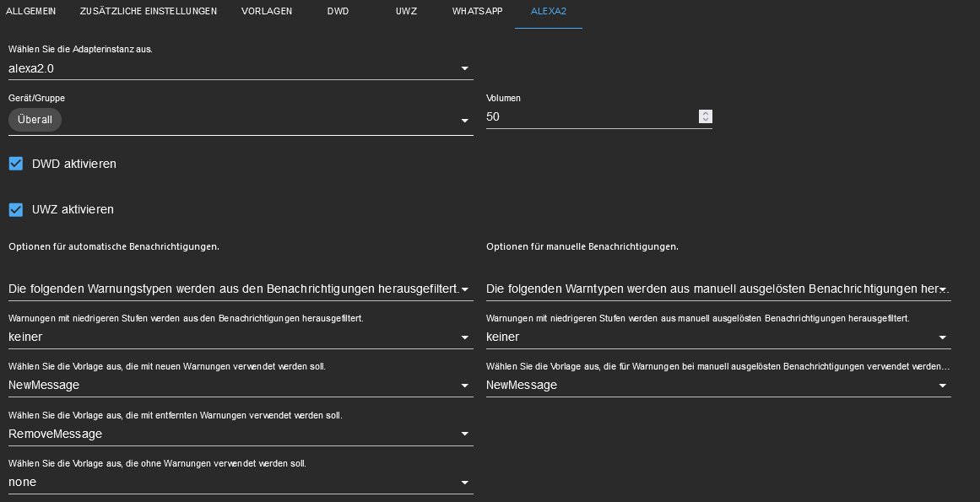Expand the alexa2.0 adapter instance dropdown
Image resolution: width=980 pixels, height=502 pixels.
240,68
